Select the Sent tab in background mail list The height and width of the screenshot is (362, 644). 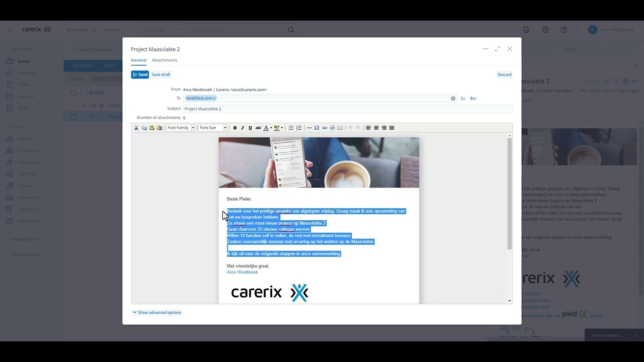point(110,66)
